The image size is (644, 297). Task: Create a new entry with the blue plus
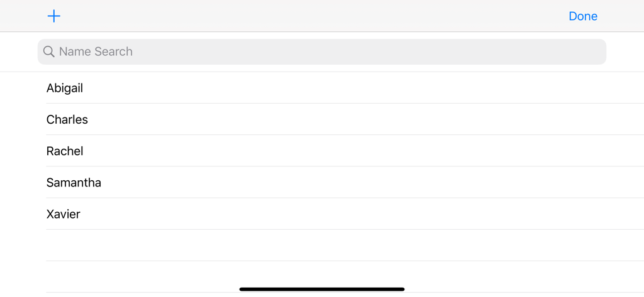click(54, 16)
